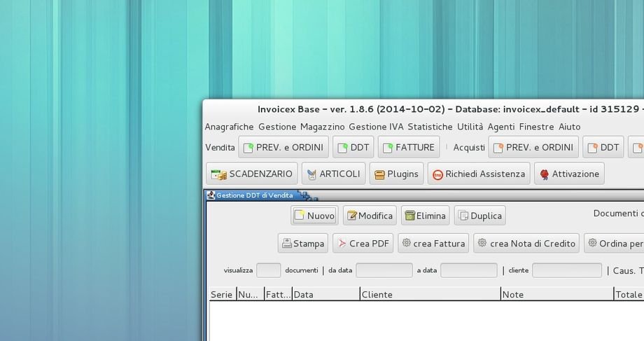644x341 pixels.
Task: Open Acquisti DDT list
Action: (603, 148)
